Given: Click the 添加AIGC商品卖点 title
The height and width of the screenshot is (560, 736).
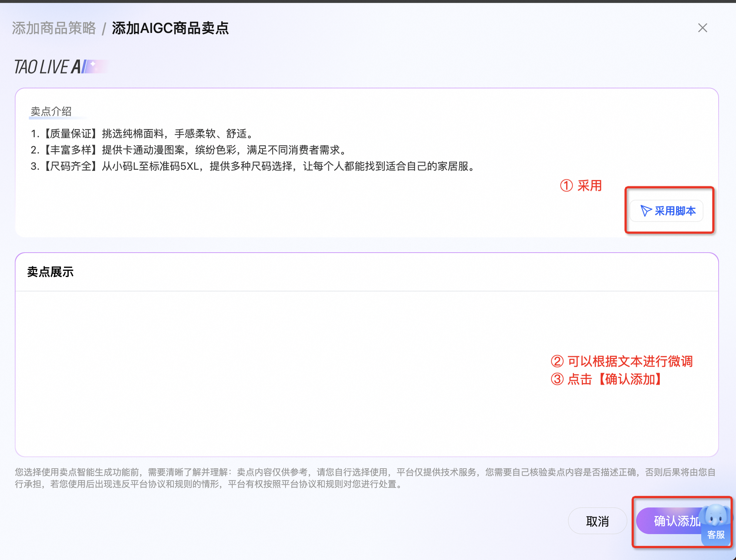Looking at the screenshot, I should click(x=170, y=28).
